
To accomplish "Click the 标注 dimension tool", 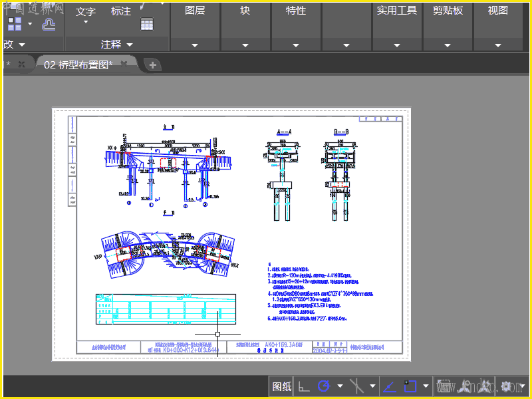I will [x=121, y=11].
